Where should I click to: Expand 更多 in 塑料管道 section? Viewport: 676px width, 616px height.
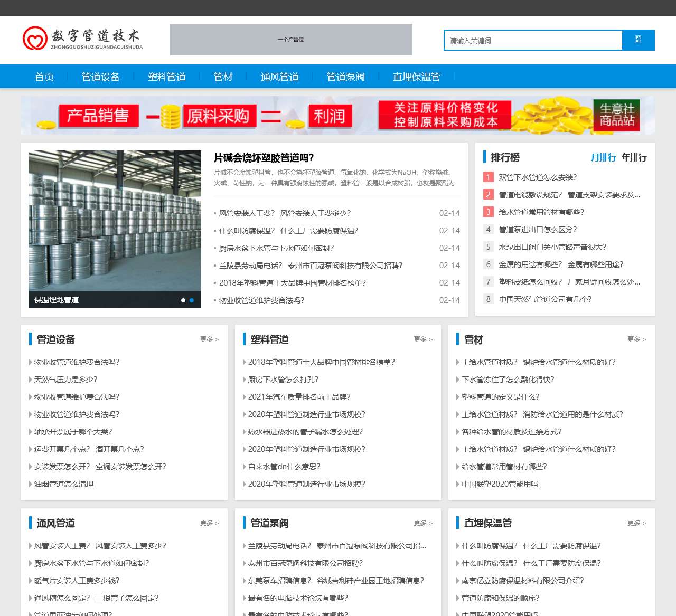coord(423,339)
